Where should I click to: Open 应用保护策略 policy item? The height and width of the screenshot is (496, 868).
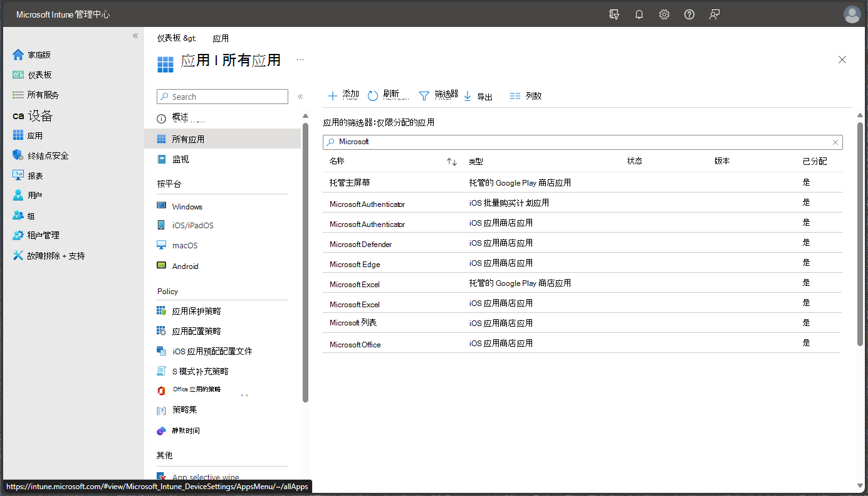point(196,311)
